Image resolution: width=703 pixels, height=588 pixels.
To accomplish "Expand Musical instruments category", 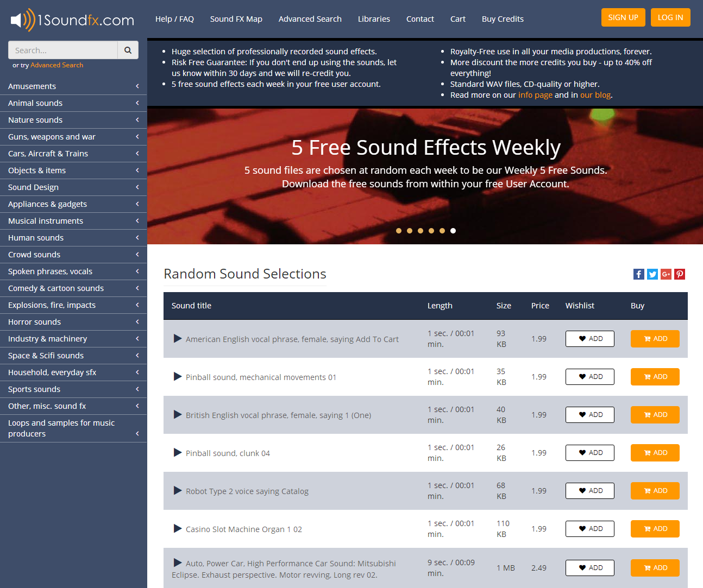I will tap(73, 221).
